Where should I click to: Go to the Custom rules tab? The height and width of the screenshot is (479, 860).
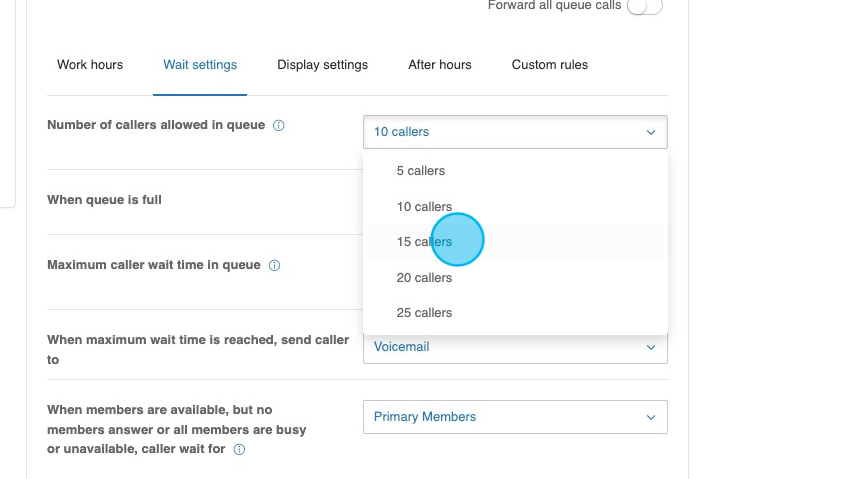coord(549,65)
